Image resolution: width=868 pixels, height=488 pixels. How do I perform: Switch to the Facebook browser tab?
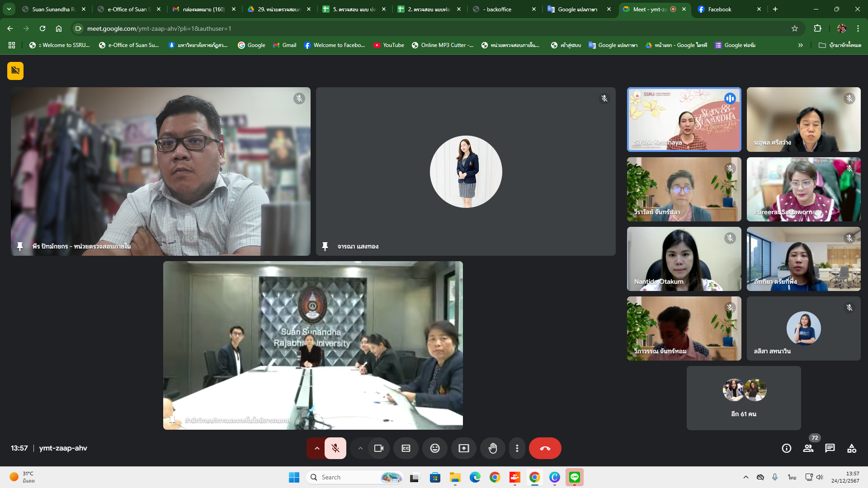[x=719, y=9]
